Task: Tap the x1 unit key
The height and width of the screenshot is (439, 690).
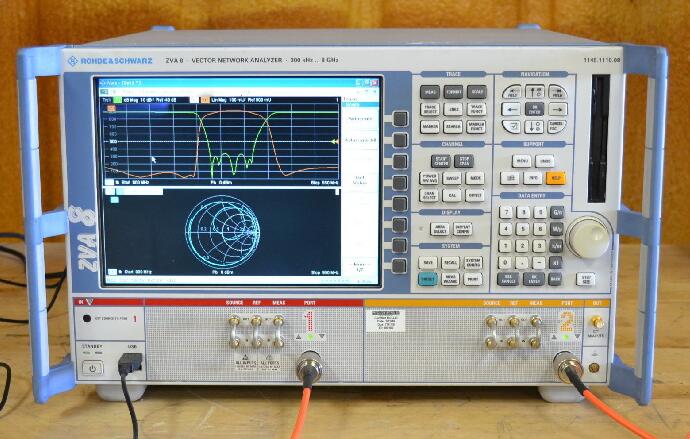Action: tap(556, 263)
